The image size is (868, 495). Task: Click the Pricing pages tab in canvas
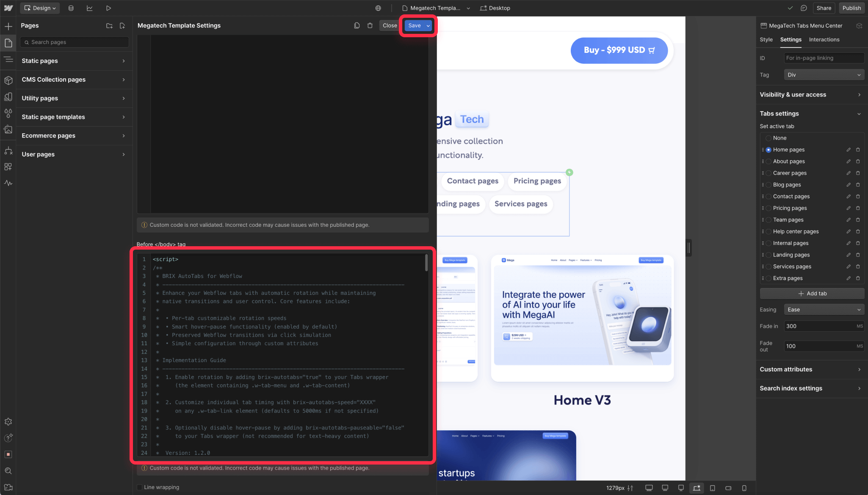coord(537,181)
